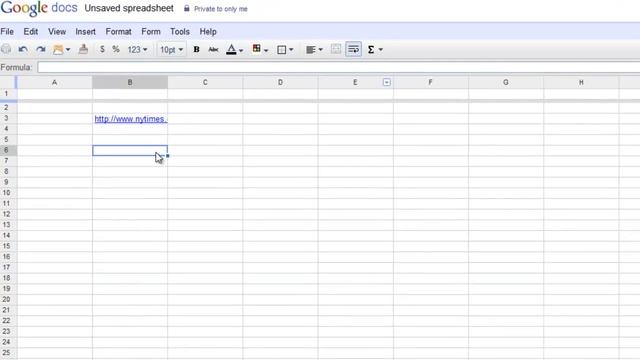Select column H header

click(581, 82)
